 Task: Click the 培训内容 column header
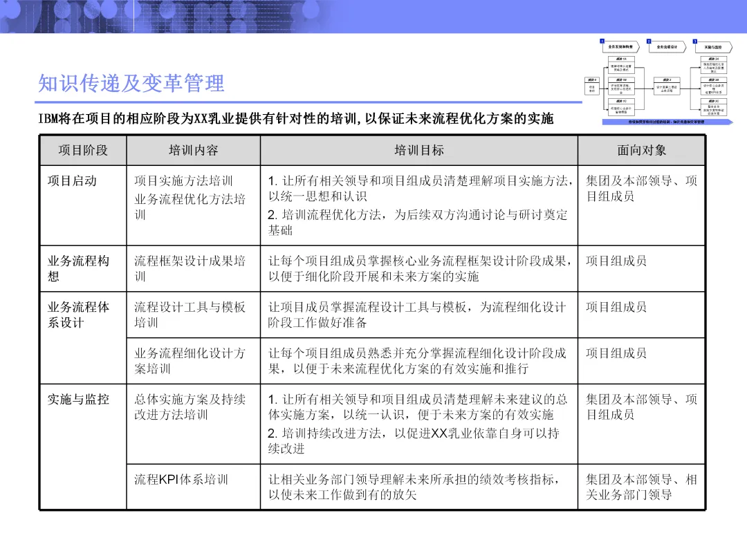[194, 151]
